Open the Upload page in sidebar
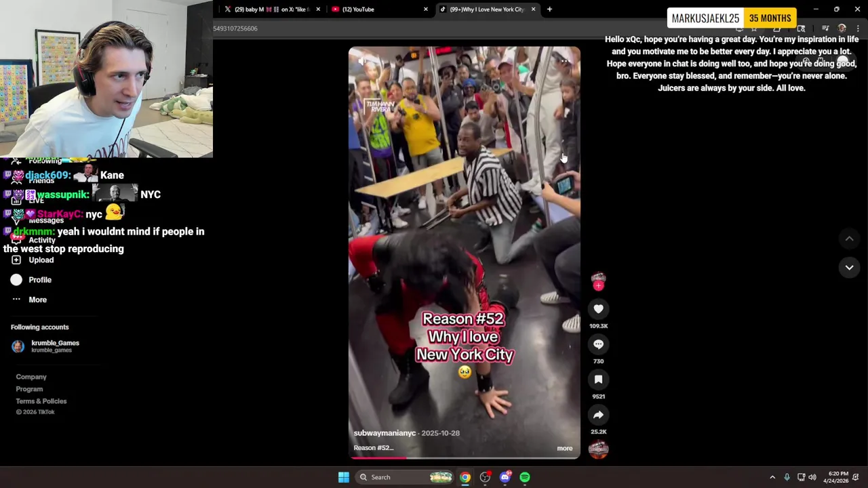The height and width of the screenshot is (488, 868). 41,260
